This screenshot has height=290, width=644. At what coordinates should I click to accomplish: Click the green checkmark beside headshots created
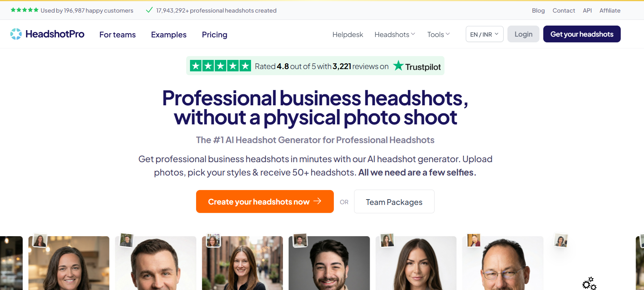149,10
